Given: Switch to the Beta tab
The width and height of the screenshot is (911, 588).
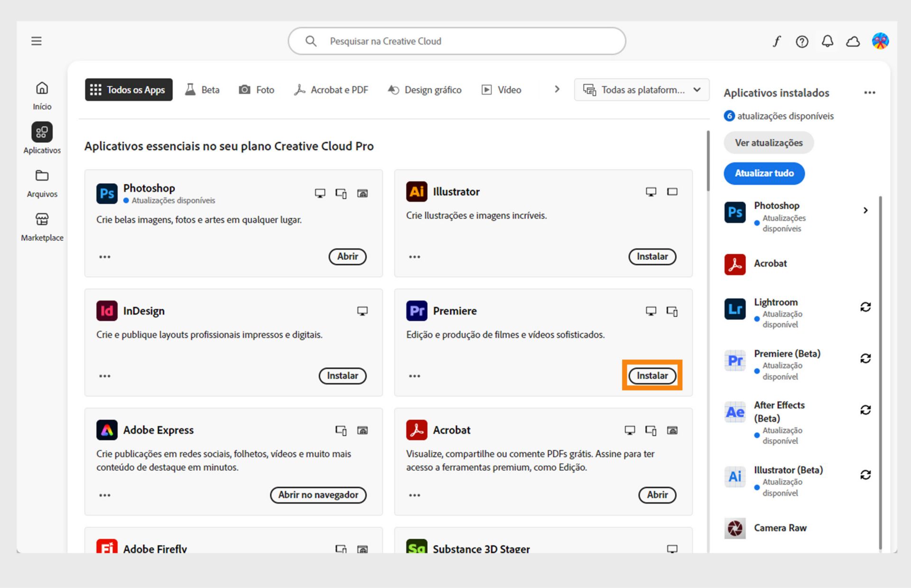Looking at the screenshot, I should coord(203,90).
